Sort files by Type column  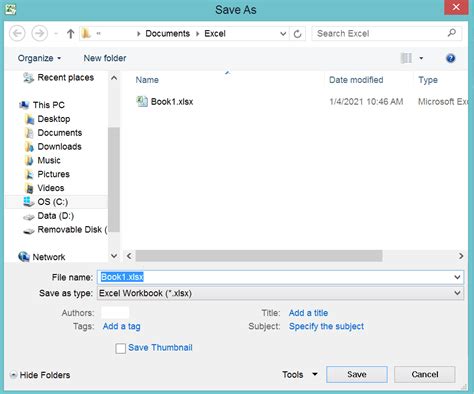coord(428,80)
